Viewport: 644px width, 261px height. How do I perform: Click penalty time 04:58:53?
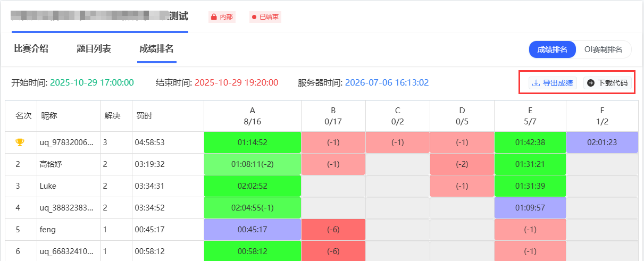coord(149,142)
